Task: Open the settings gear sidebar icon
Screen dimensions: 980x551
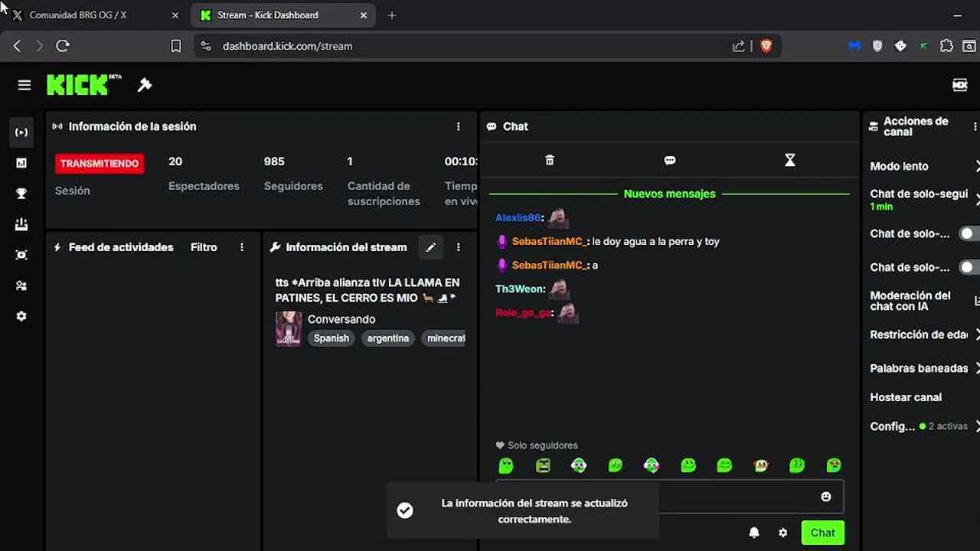Action: (x=21, y=316)
